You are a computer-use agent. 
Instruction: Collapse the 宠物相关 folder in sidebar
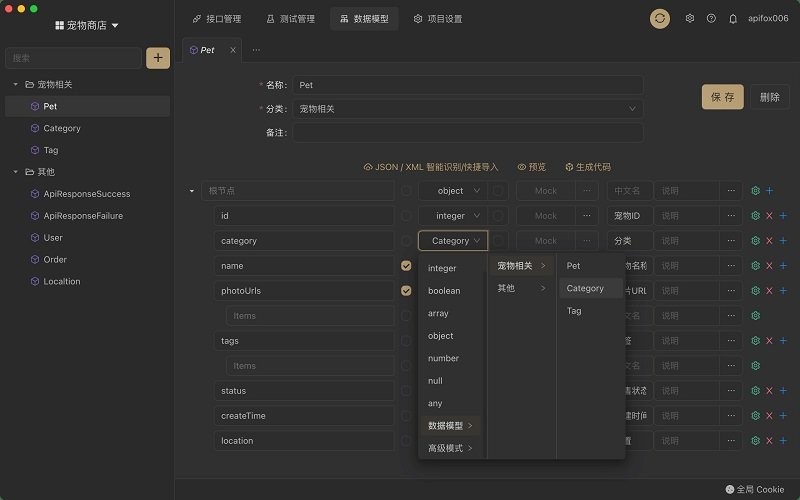coord(16,84)
